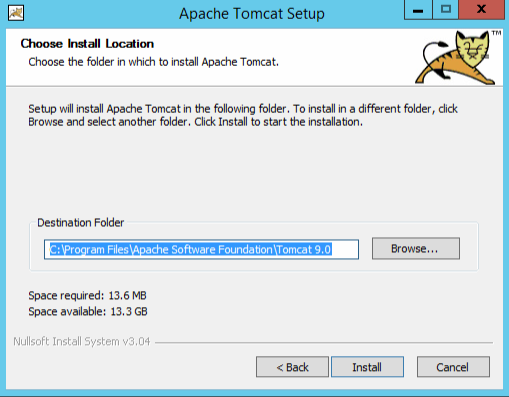Close the Apache Tomcat Setup window
The image size is (509, 397).
point(481,10)
